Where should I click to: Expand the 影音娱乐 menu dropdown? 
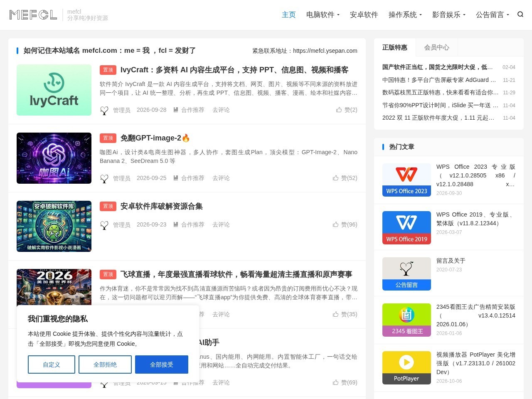pyautogui.click(x=449, y=15)
